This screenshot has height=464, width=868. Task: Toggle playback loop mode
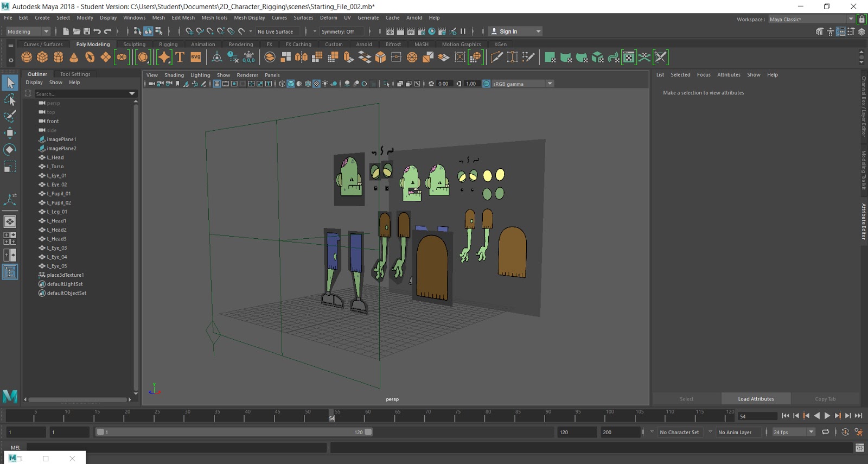(x=825, y=432)
